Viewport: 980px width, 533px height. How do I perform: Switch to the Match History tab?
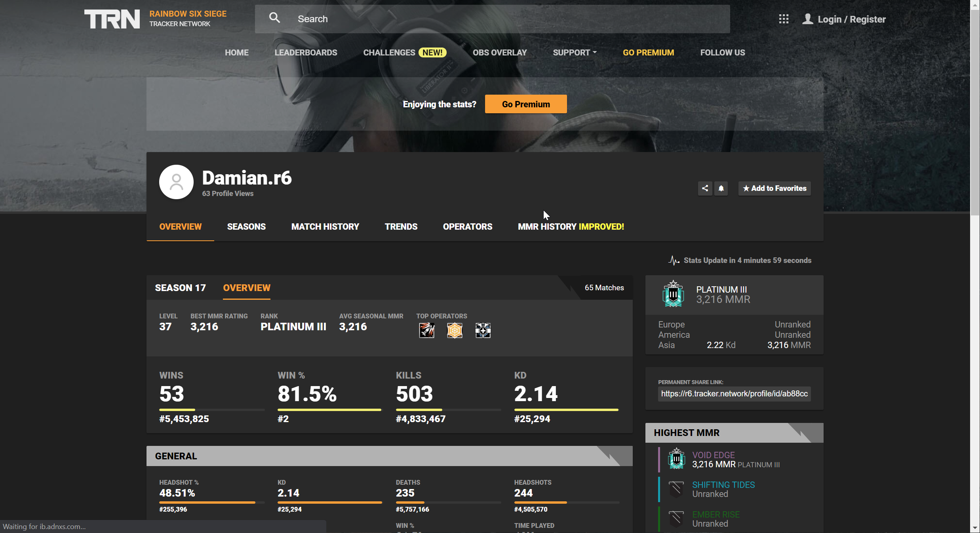tap(325, 227)
